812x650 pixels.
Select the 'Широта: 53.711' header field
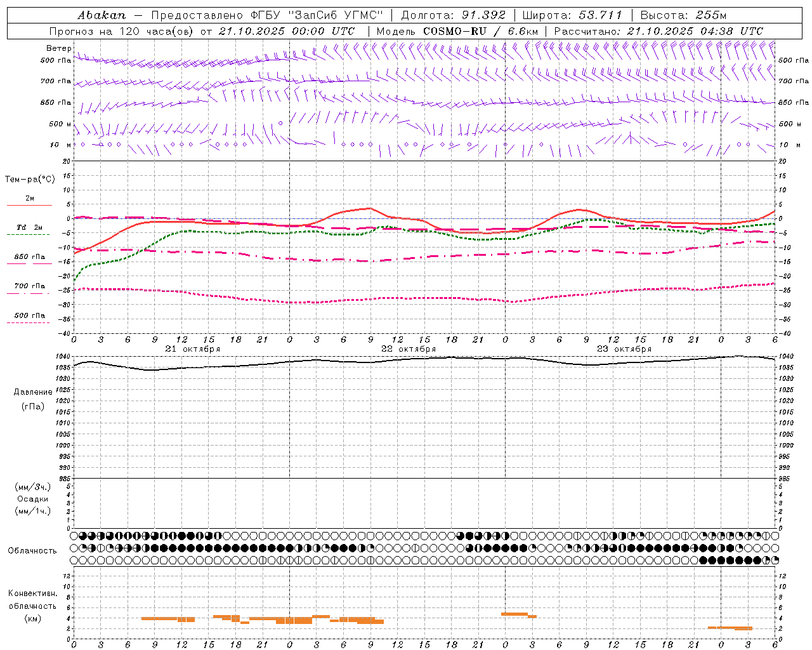[x=572, y=15]
